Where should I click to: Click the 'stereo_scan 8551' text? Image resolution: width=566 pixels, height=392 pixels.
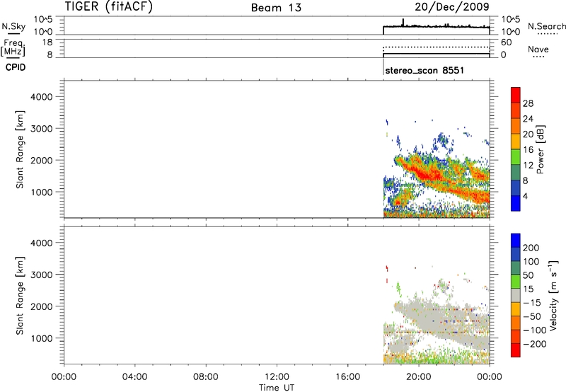[x=424, y=70]
